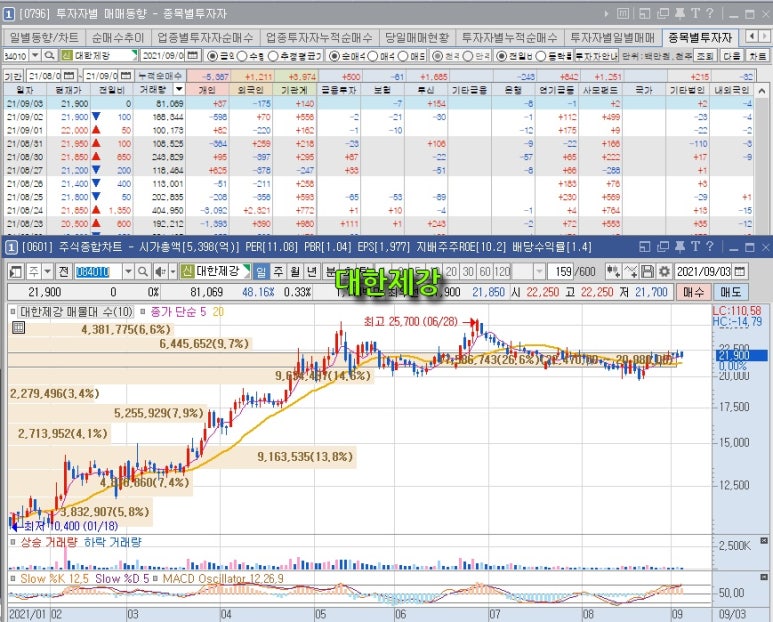Select 매수 radio button
The image size is (773, 622).
[373, 56]
